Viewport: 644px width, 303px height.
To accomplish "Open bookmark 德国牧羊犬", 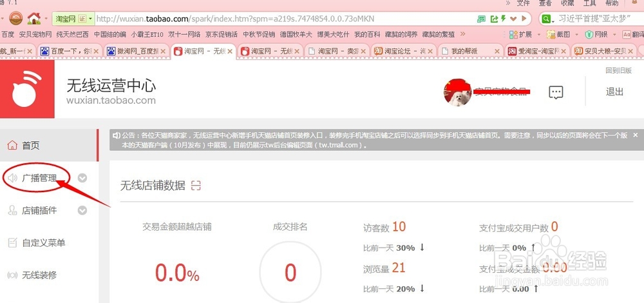I will [296, 35].
